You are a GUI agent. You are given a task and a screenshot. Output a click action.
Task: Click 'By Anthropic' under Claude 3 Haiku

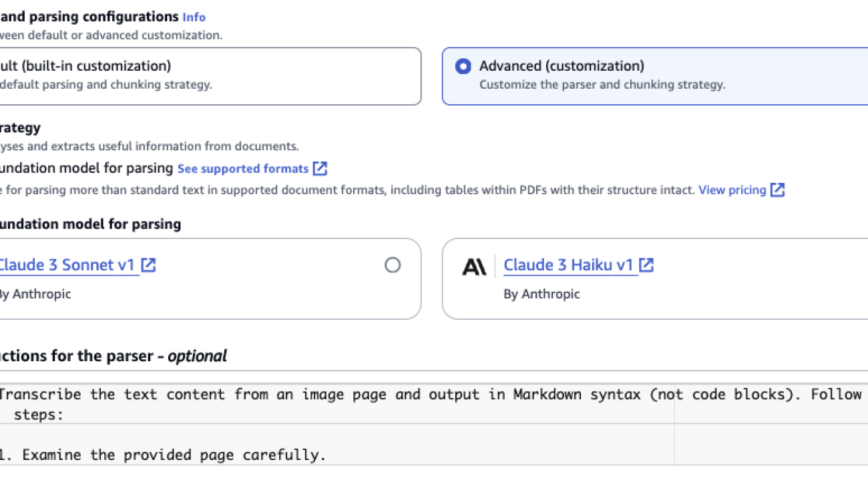541,294
